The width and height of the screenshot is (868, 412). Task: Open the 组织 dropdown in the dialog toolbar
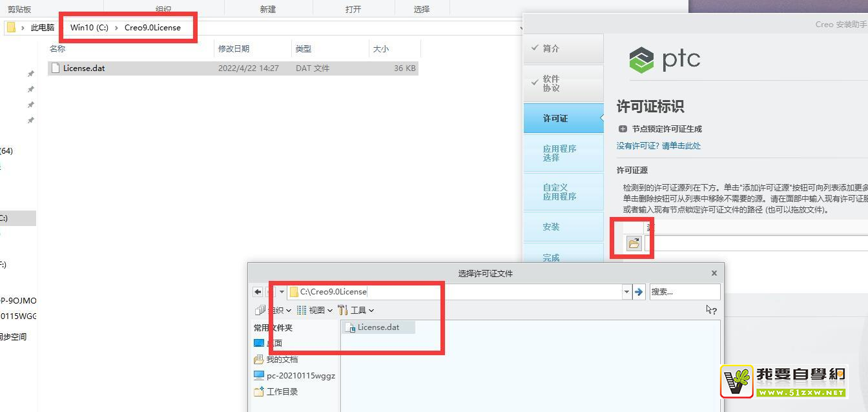click(276, 310)
